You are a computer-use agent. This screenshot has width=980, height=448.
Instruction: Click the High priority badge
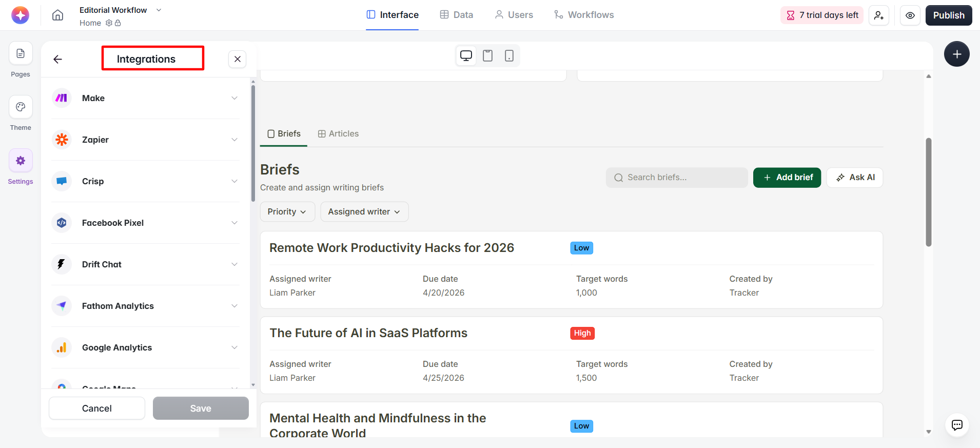(582, 333)
